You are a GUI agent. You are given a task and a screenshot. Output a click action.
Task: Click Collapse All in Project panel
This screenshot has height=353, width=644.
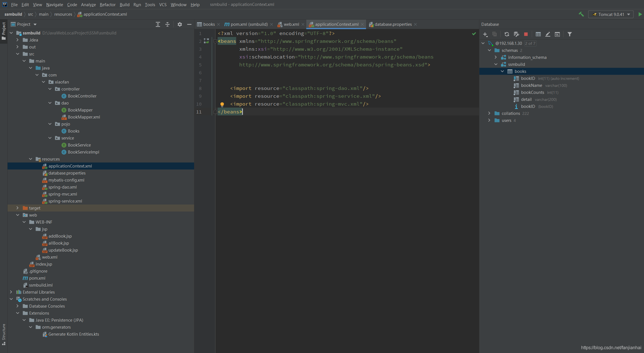point(167,24)
